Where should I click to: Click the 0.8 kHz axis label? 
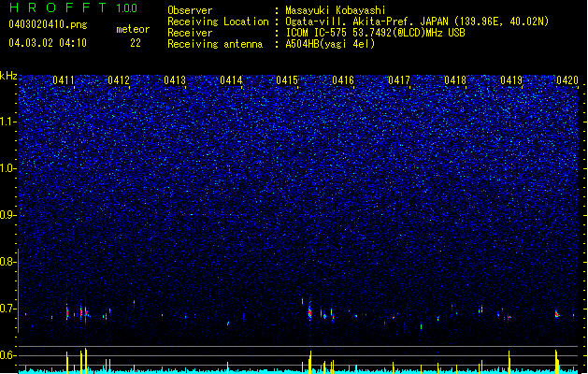(7, 262)
